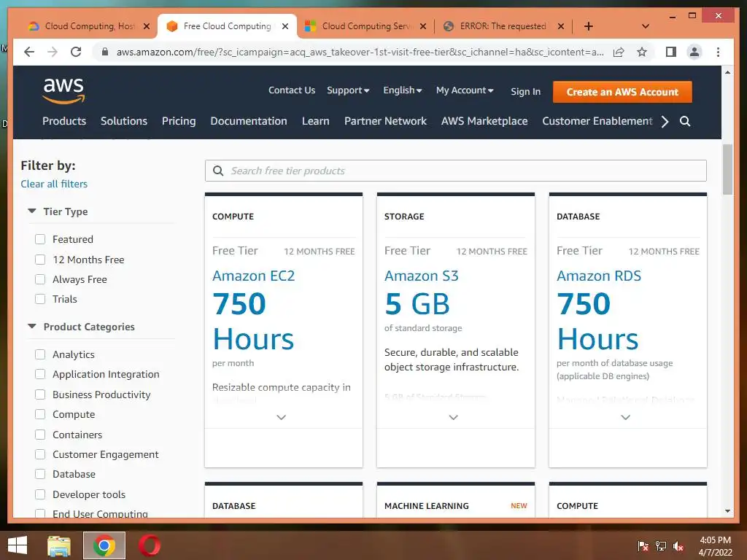Open a new tab with the plus icon
The image size is (747, 560).
tap(589, 26)
